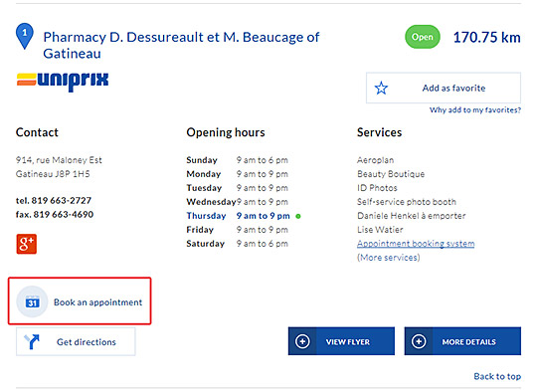
Task: Click Book an appointment label
Action: click(97, 302)
